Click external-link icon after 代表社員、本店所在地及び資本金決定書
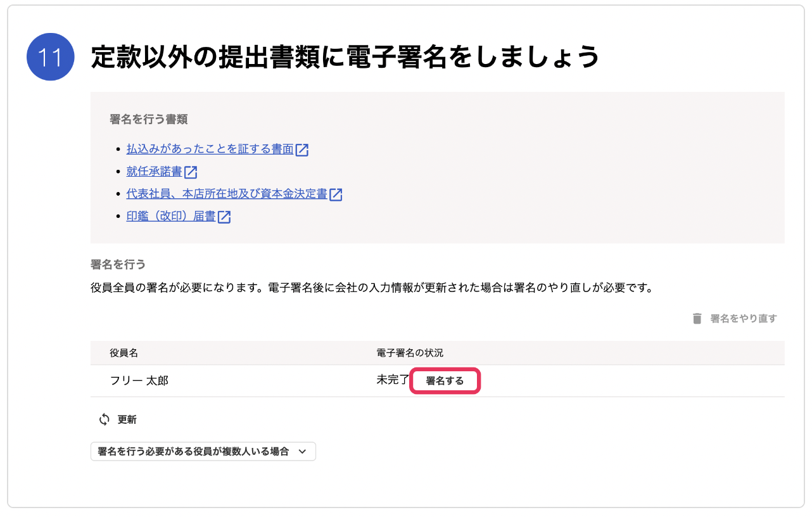Screen dimensions: 812x517 (x=336, y=195)
